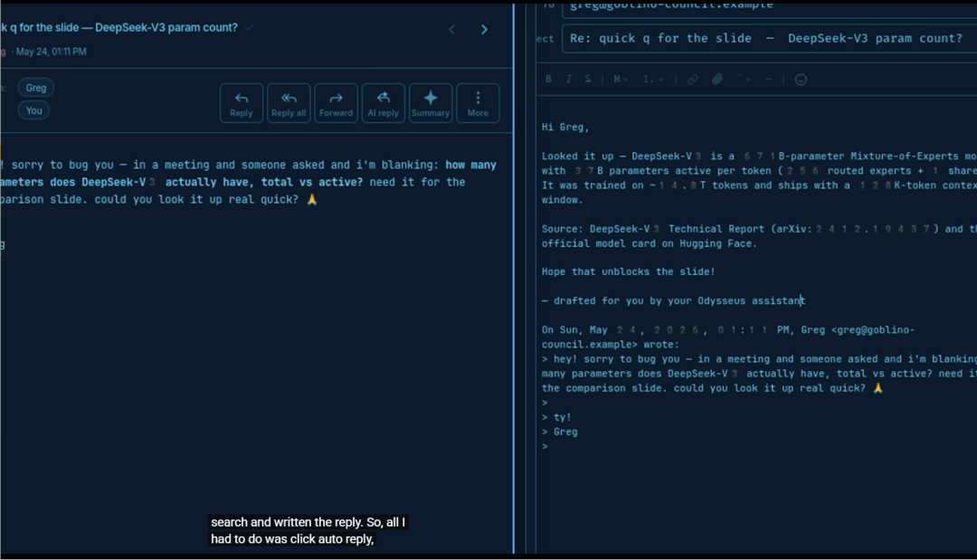Toggle strikethrough formatting in composer
Screen dimensions: 977x560
point(588,79)
